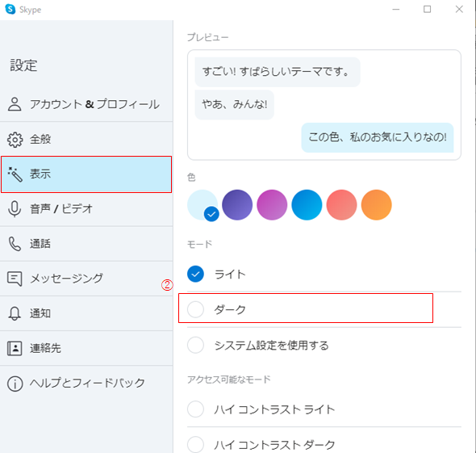Click the magic wand icon for 表示
This screenshot has height=453, width=476.
[15, 174]
